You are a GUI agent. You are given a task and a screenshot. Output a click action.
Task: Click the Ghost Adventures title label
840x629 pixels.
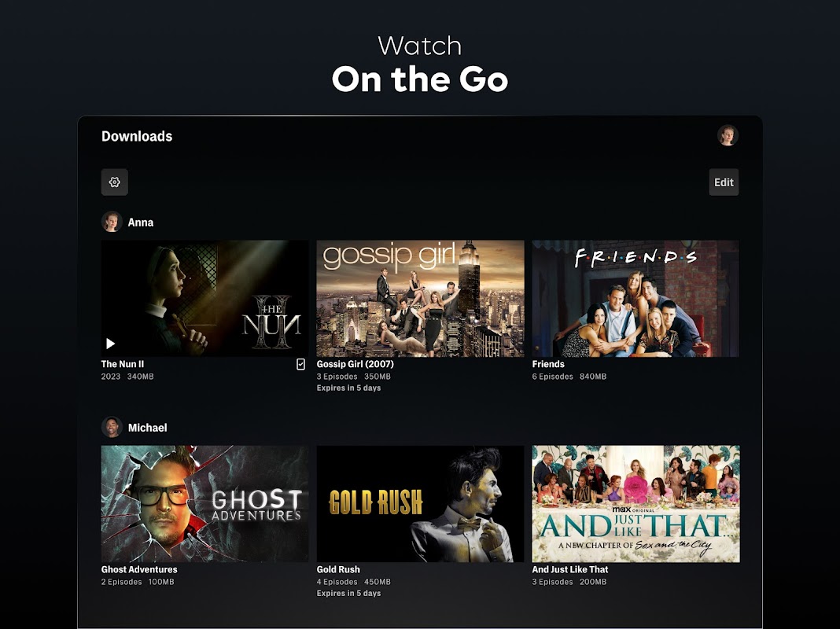coord(139,569)
